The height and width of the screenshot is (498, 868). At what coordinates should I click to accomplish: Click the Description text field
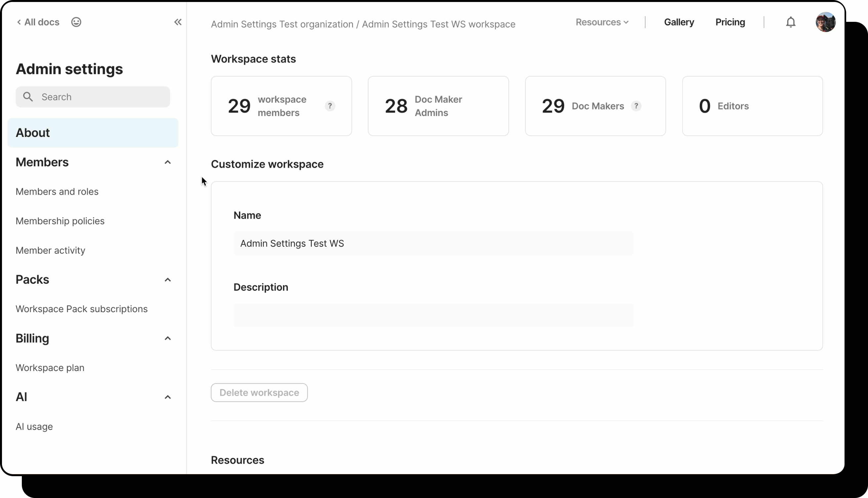click(x=433, y=315)
